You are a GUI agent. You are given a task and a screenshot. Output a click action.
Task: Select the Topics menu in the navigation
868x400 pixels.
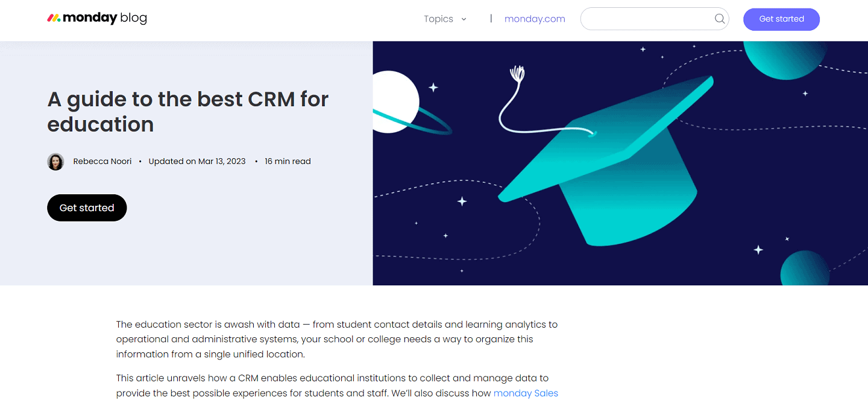coord(438,19)
